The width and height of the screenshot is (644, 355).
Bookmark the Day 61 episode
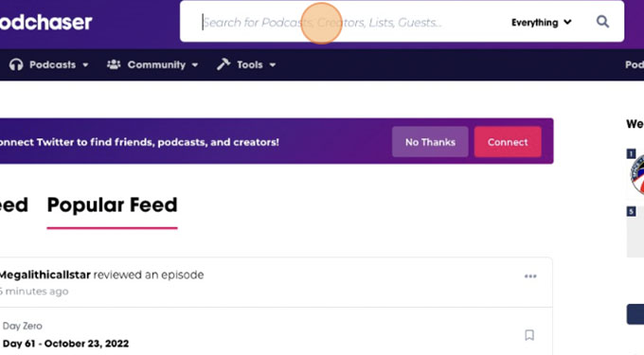click(x=529, y=335)
